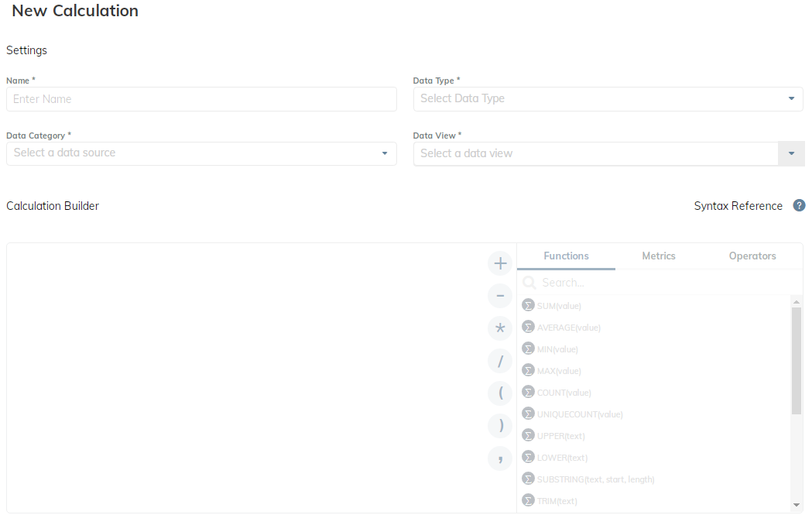
Task: Pick the UNIQUECOUNT(value) function
Action: tap(579, 414)
